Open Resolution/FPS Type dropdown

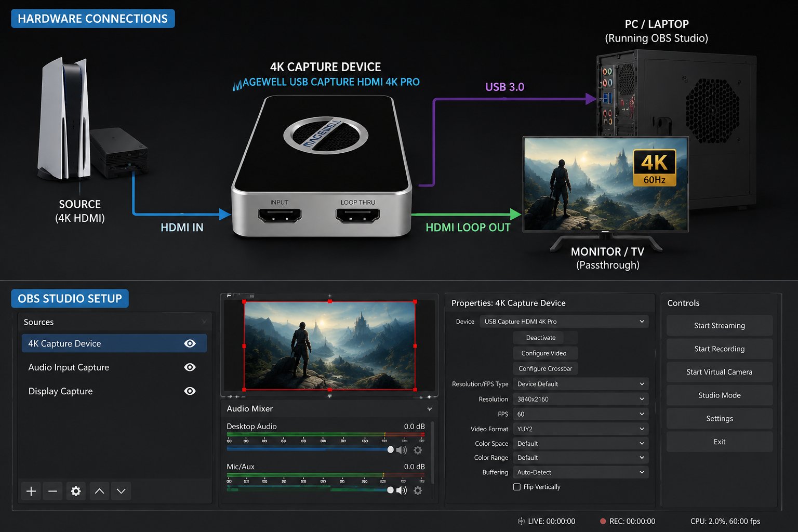581,384
